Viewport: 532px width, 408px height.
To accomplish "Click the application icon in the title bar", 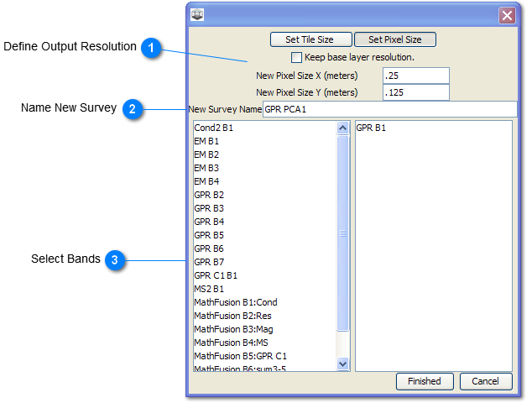I will tap(198, 14).
